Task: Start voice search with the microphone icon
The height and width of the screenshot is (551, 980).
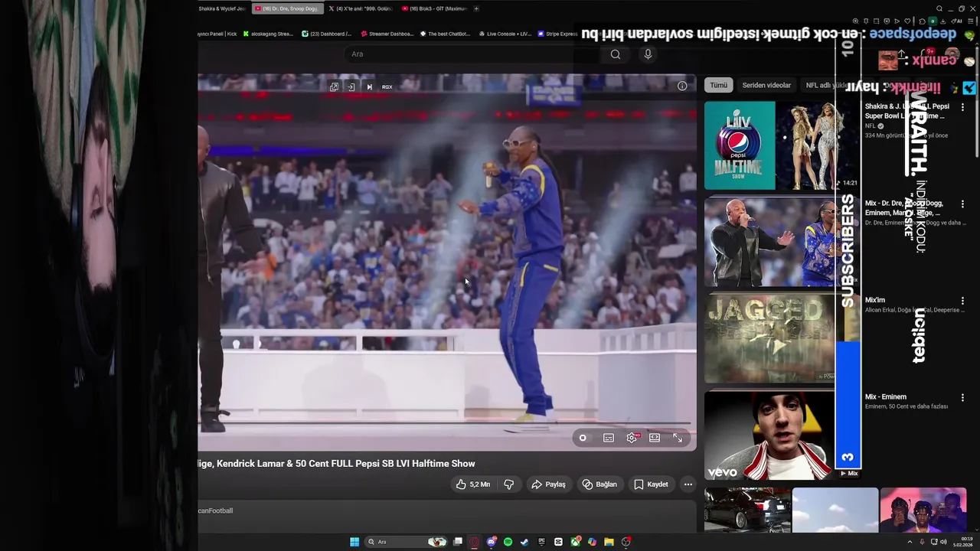Action: (648, 54)
